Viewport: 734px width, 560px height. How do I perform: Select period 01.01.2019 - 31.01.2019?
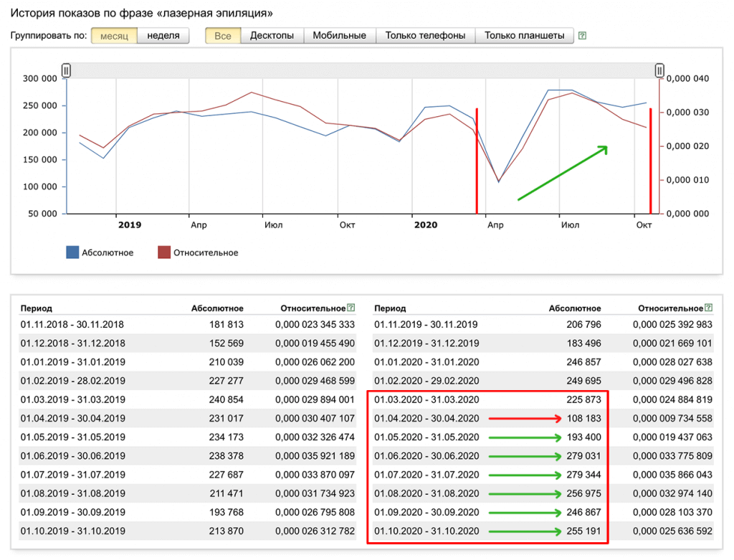[x=72, y=362]
